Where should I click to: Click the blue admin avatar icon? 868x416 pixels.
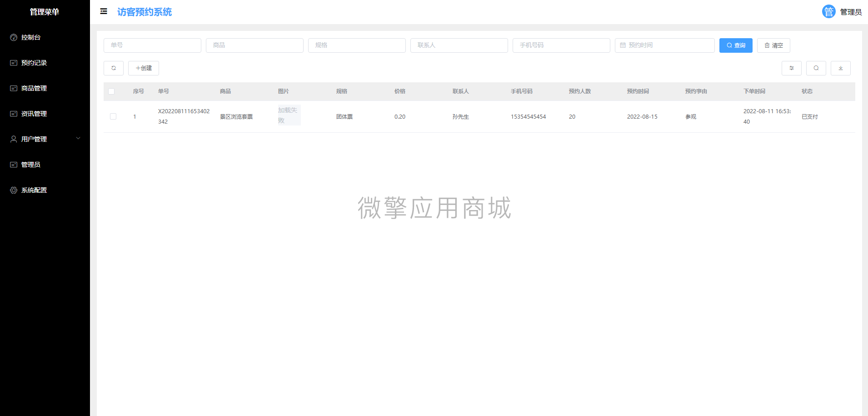[x=828, y=12]
